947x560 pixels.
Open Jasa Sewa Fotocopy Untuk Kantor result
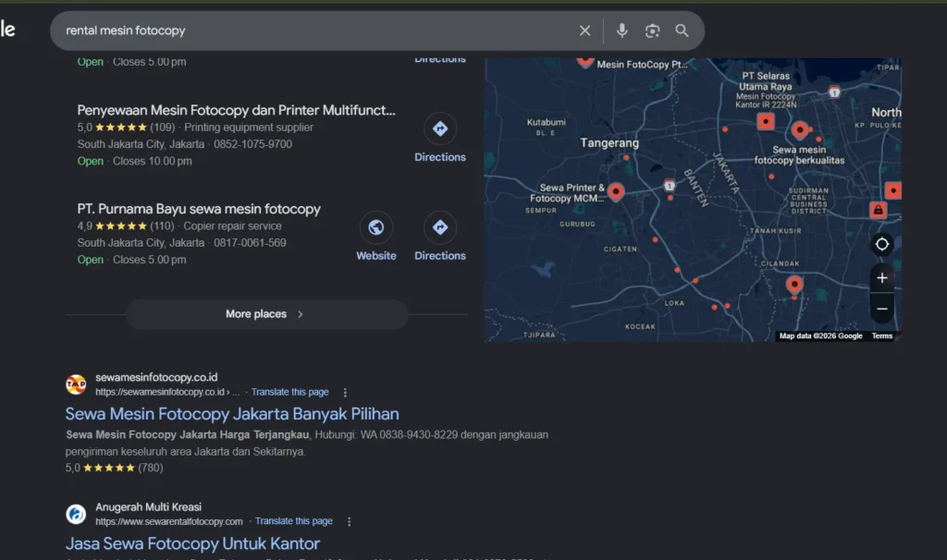point(192,543)
